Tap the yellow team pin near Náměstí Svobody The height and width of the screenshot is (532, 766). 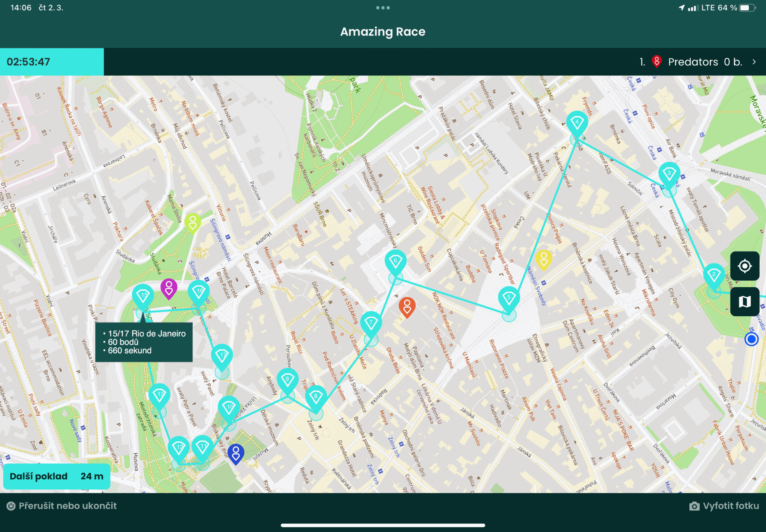pos(544,260)
